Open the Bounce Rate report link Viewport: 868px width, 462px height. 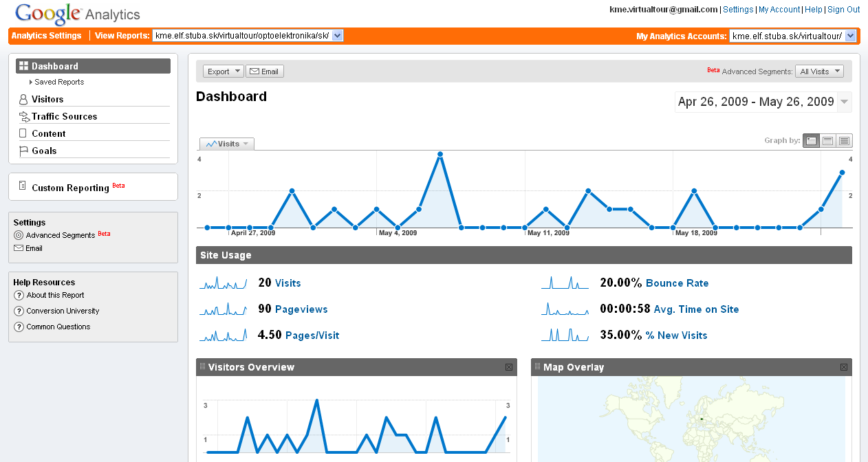[x=677, y=283]
